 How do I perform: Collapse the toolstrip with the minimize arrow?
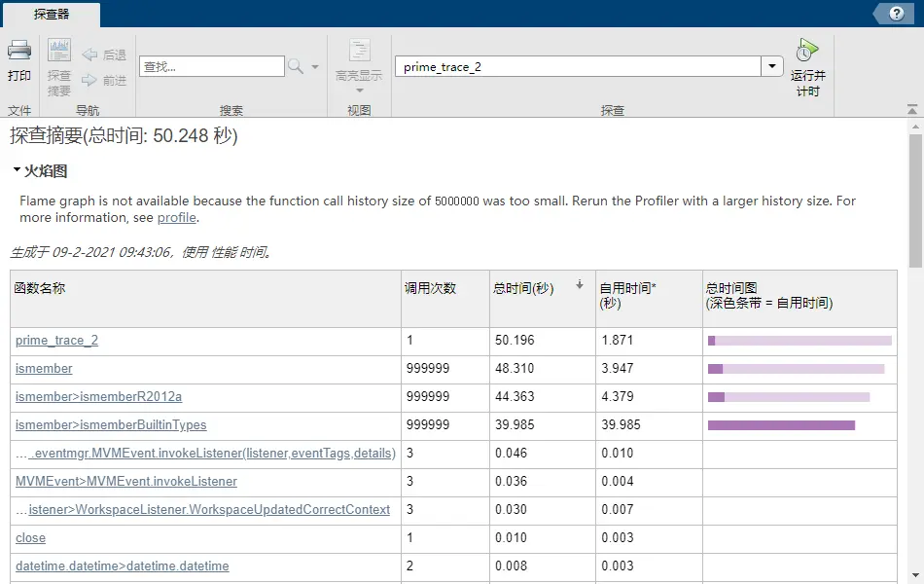(912, 109)
